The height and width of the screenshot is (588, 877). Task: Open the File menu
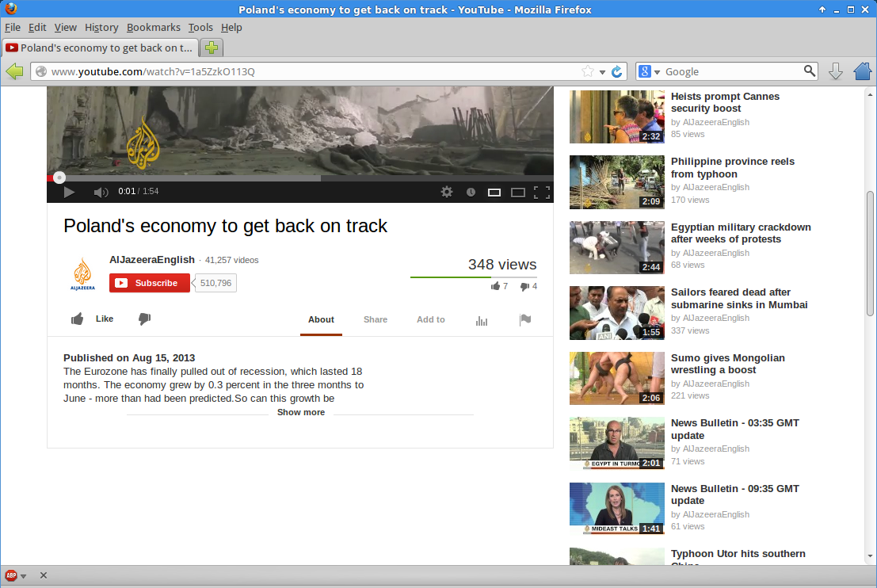pyautogui.click(x=13, y=28)
